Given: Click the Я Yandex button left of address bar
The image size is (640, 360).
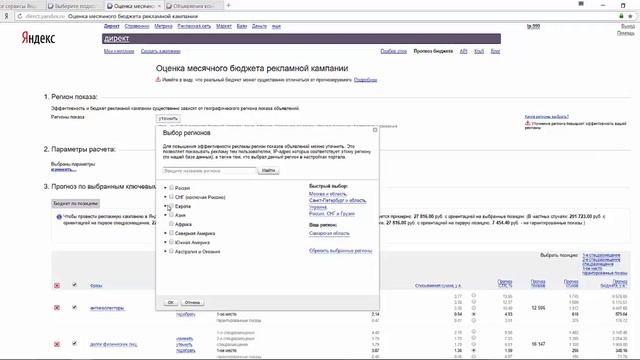Looking at the screenshot, I should click(6, 16).
